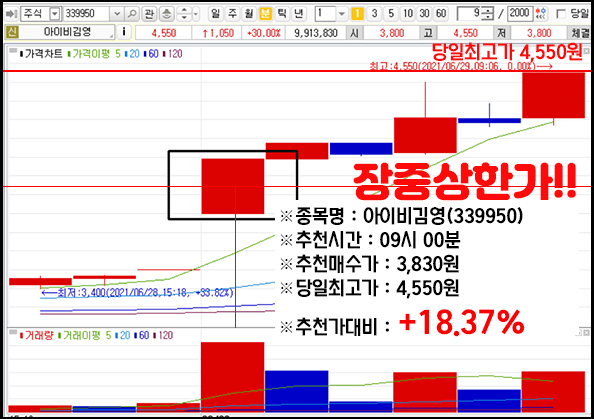Viewport: 594px width, 419px height.
Task: Click the 가격차트 legend label
Action: coord(41,54)
